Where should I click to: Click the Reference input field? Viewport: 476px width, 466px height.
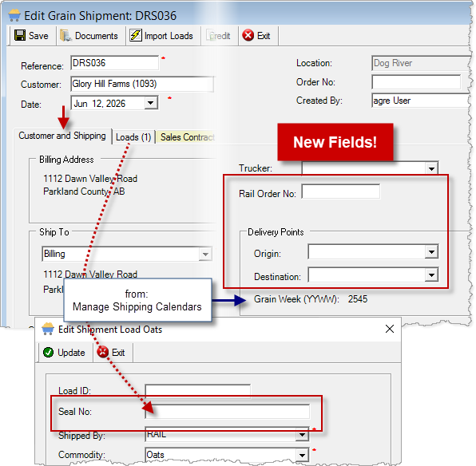click(x=114, y=63)
